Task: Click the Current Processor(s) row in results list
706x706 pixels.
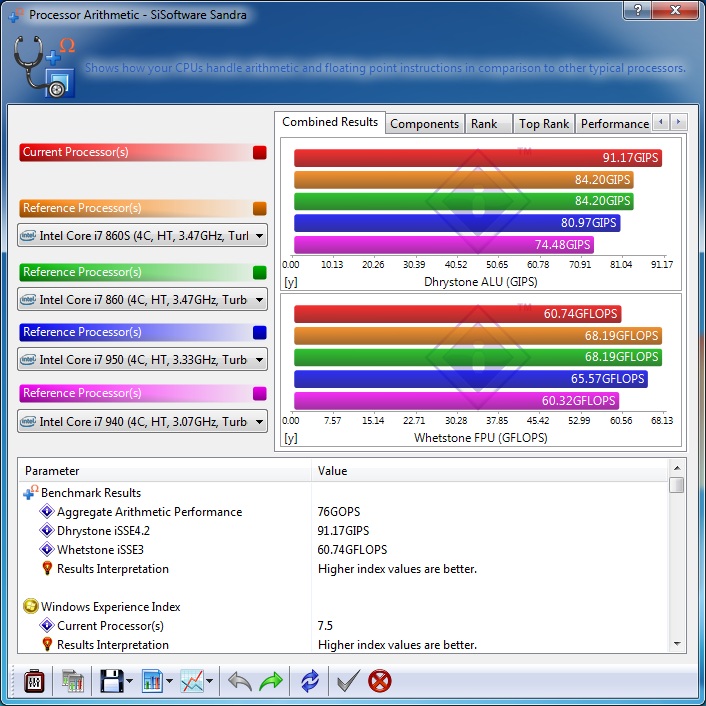Action: 345,626
